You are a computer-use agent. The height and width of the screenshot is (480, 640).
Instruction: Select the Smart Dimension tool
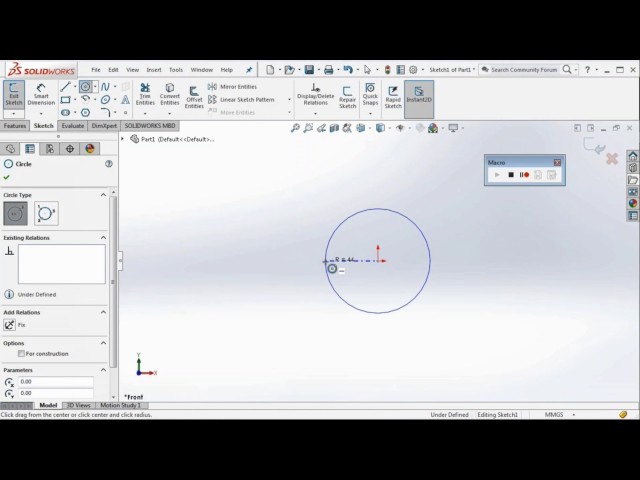tap(41, 95)
